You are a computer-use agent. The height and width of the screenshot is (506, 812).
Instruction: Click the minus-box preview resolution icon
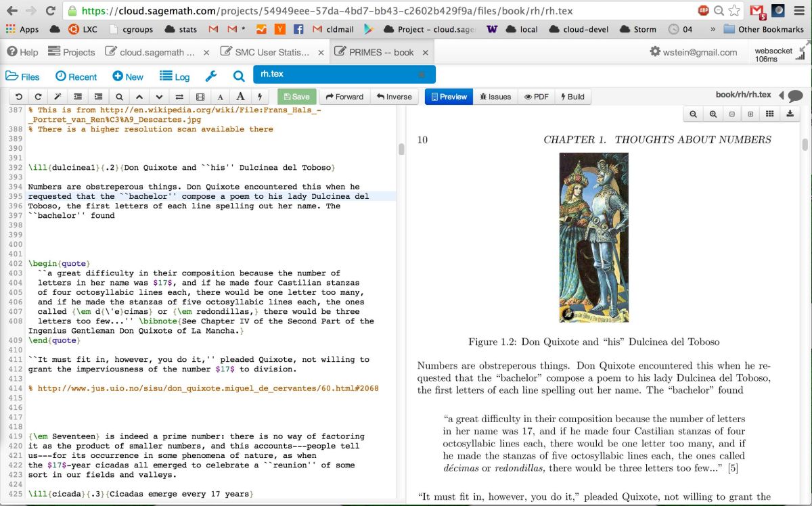(731, 114)
